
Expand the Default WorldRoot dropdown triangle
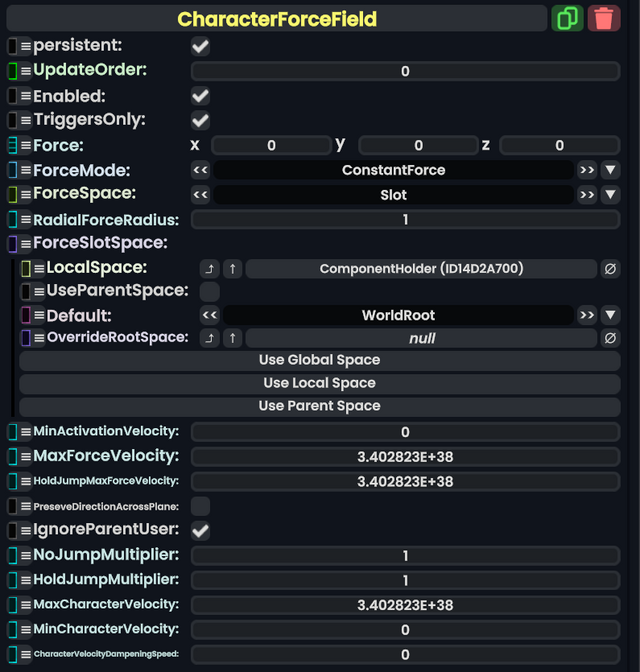(x=610, y=315)
